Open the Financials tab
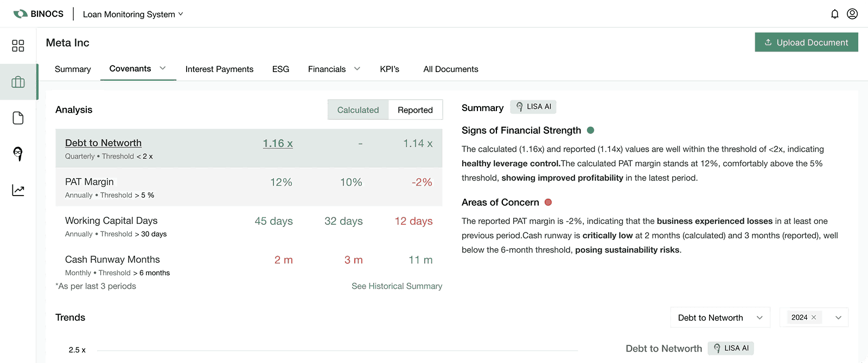868x363 pixels. (327, 69)
